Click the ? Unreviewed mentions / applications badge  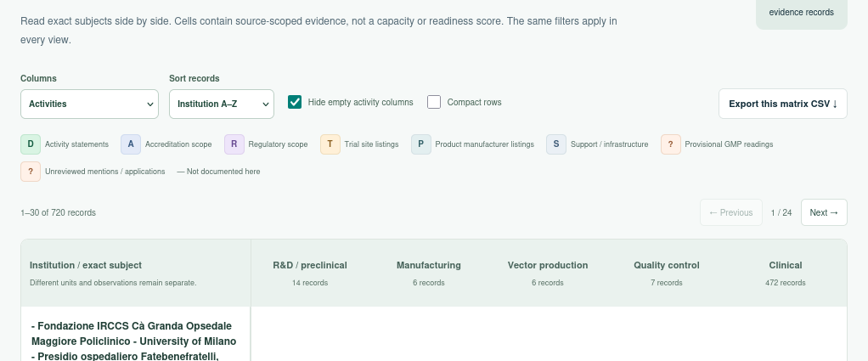31,172
